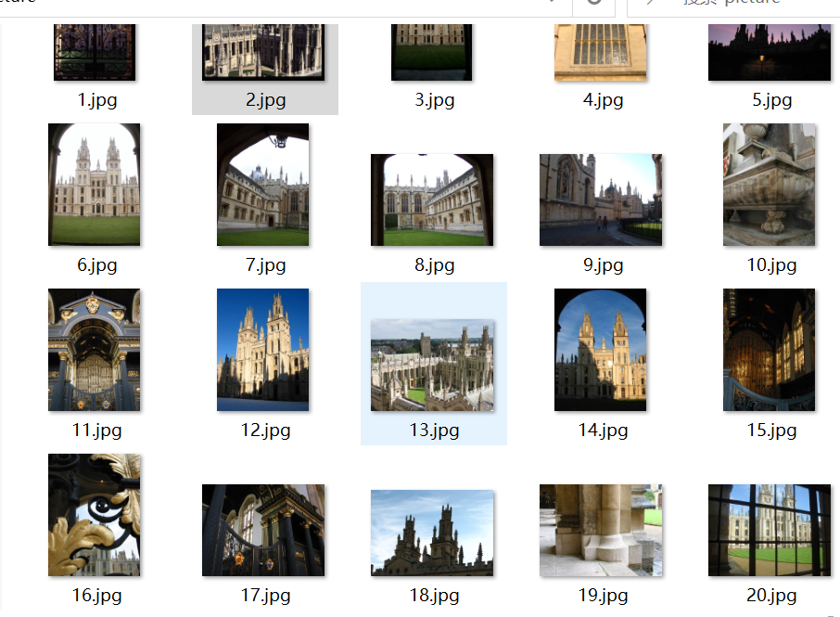This screenshot has width=840, height=617.
Task: Click the file name label 13.jpg
Action: click(x=435, y=430)
